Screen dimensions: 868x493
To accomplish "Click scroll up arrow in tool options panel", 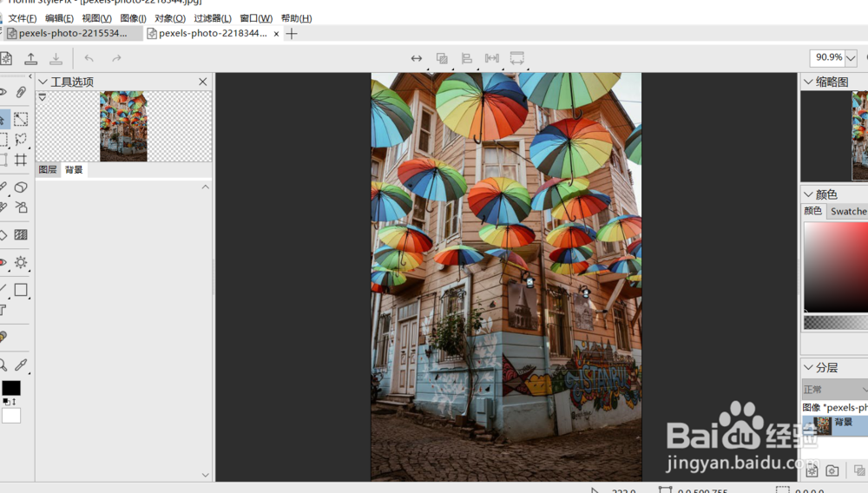I will (x=206, y=187).
